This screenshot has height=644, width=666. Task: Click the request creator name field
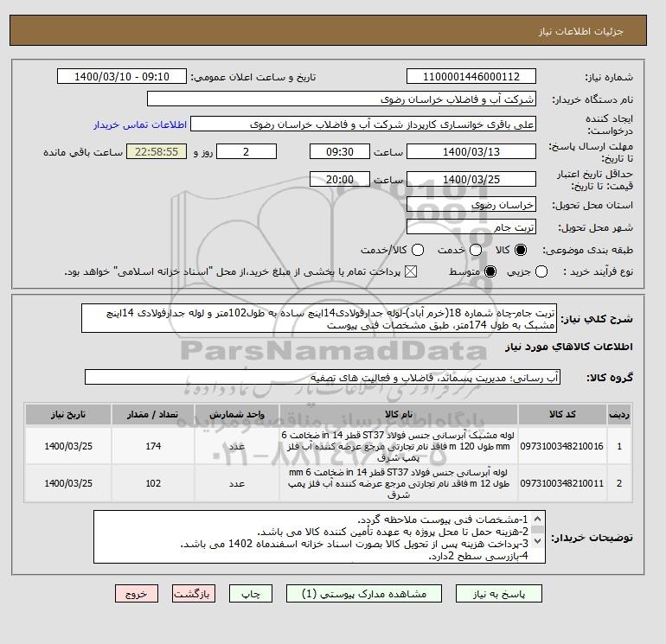click(363, 124)
